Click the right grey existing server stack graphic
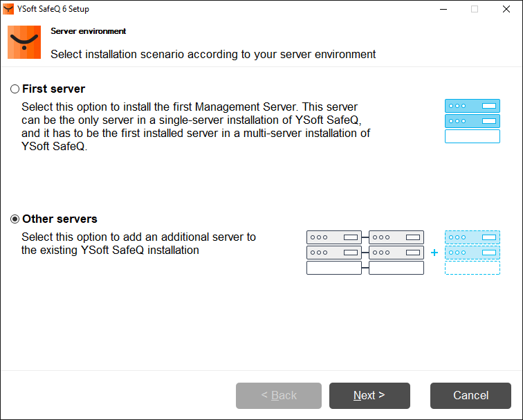 click(396, 253)
